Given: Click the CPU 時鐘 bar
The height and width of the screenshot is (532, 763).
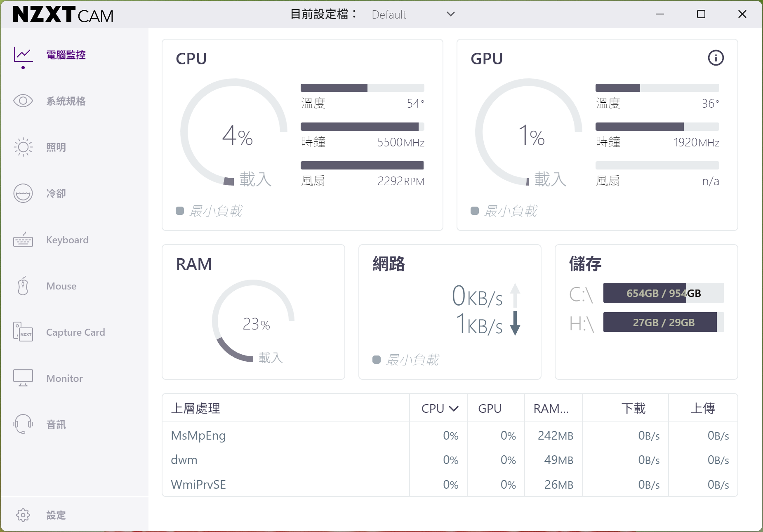Looking at the screenshot, I should (363, 127).
